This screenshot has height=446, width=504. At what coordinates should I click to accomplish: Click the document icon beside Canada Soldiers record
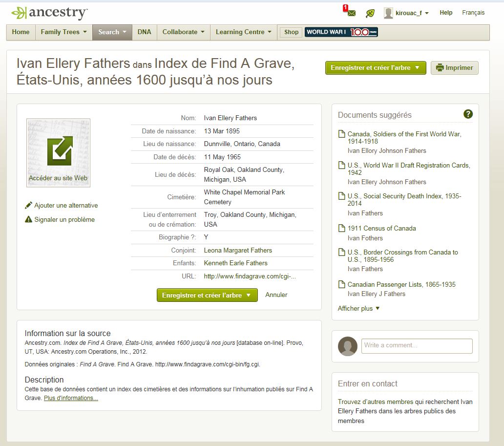point(342,134)
